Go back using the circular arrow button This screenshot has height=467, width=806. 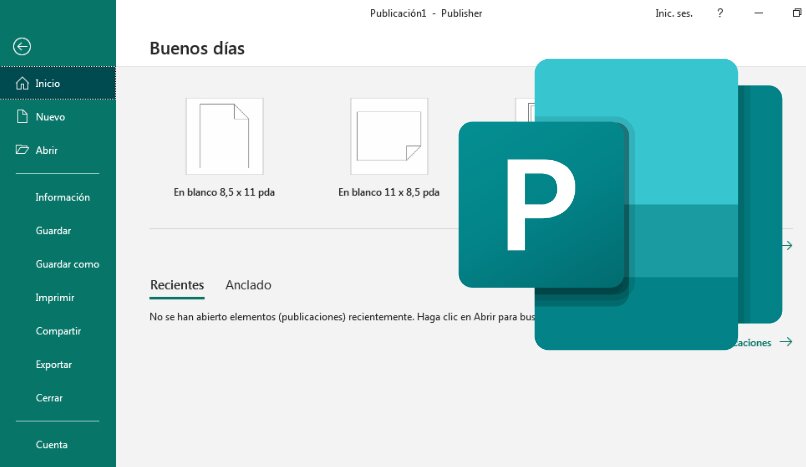point(22,46)
